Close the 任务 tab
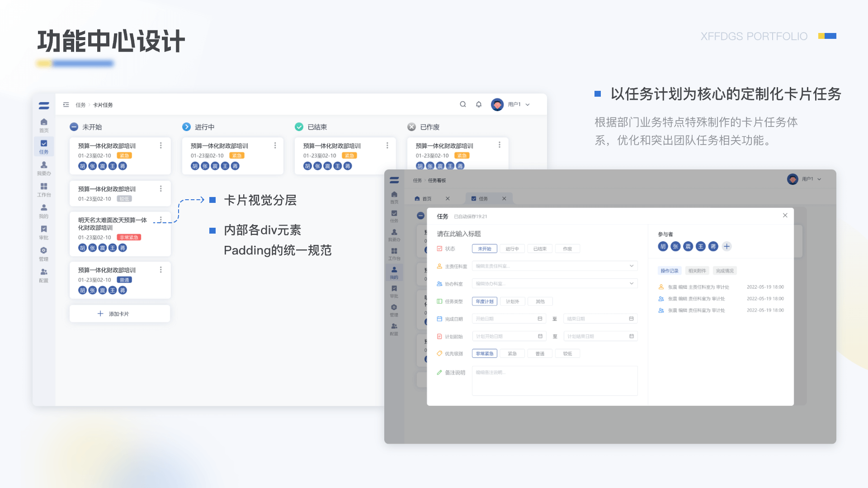This screenshot has width=868, height=488. point(504,198)
